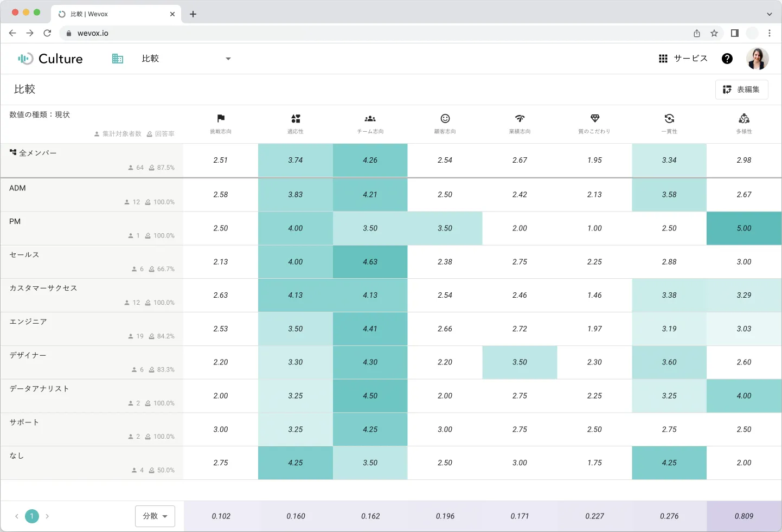Click the PM 多様性 5.00 colored cell
This screenshot has width=782, height=532.
pos(744,228)
